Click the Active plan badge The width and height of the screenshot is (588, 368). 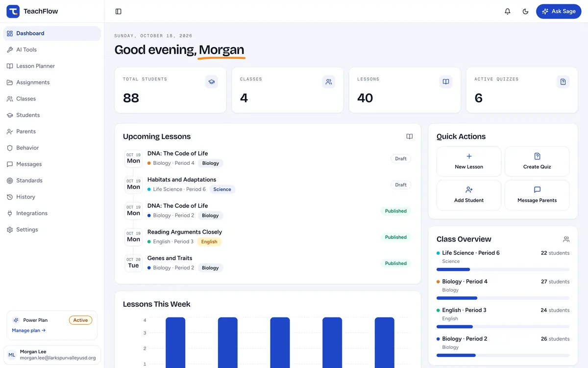[x=80, y=320]
